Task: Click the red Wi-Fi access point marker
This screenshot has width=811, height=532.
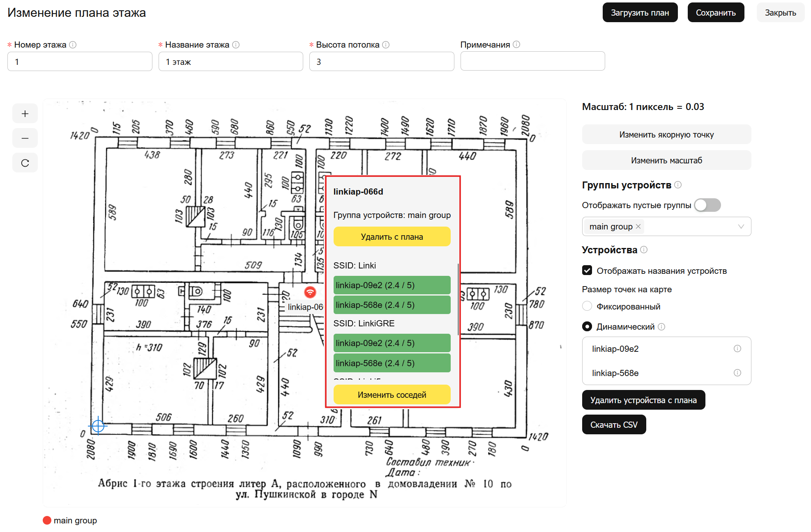Action: [x=310, y=292]
